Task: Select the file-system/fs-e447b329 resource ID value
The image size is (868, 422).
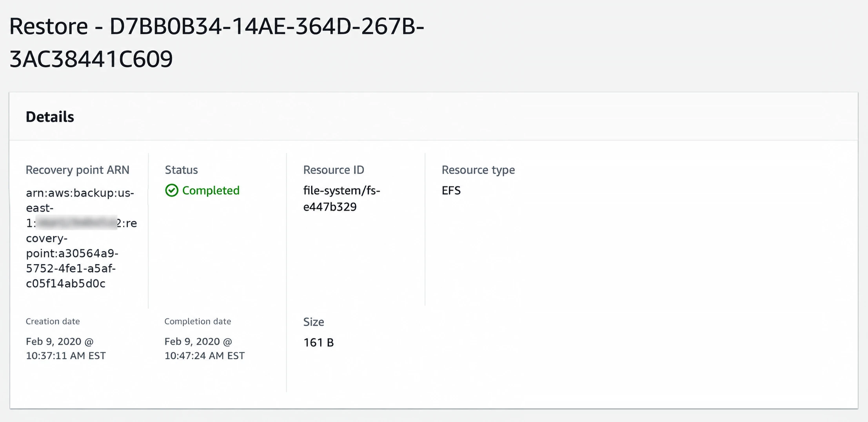Action: pyautogui.click(x=342, y=198)
